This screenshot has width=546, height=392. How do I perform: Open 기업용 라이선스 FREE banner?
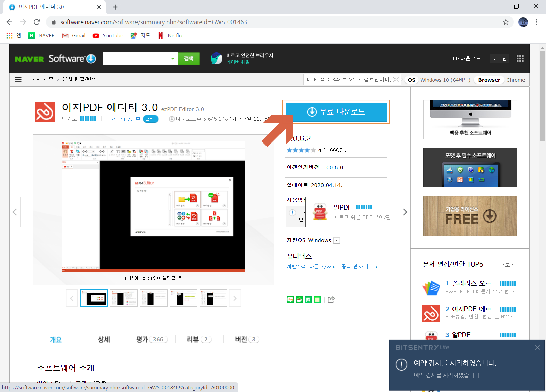pos(470,216)
